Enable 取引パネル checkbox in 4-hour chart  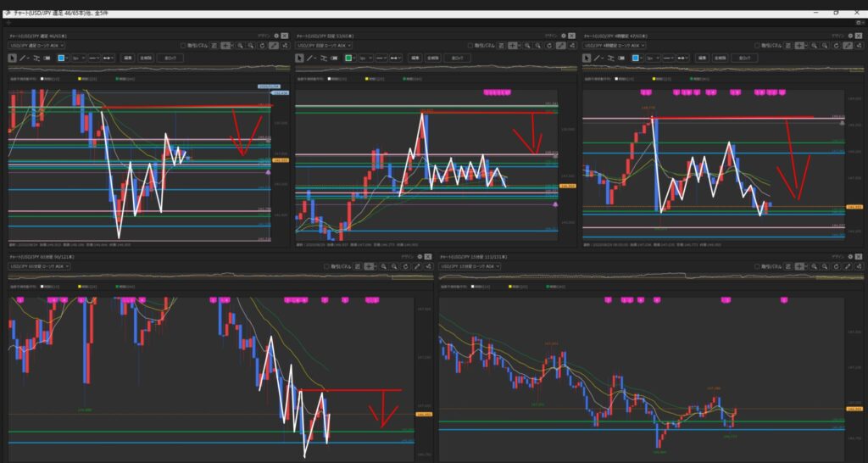pyautogui.click(x=757, y=46)
